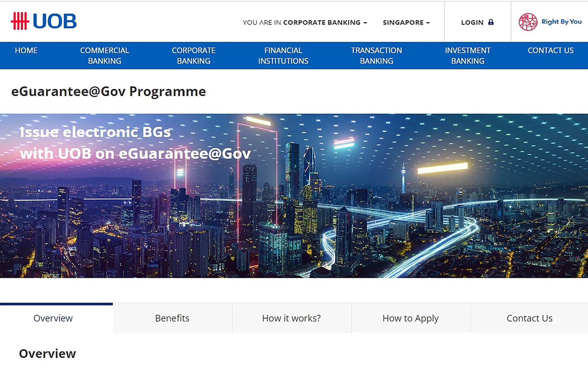
Task: Open the Singapore country dropdown
Action: click(x=406, y=22)
